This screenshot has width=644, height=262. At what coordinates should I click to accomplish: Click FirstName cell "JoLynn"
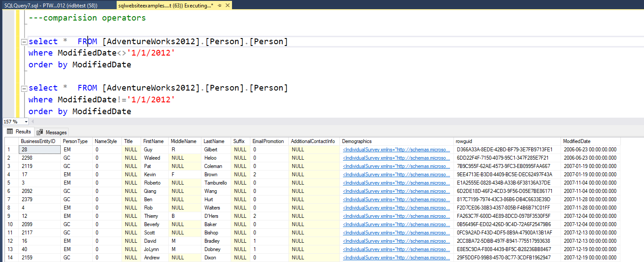[x=155, y=249]
